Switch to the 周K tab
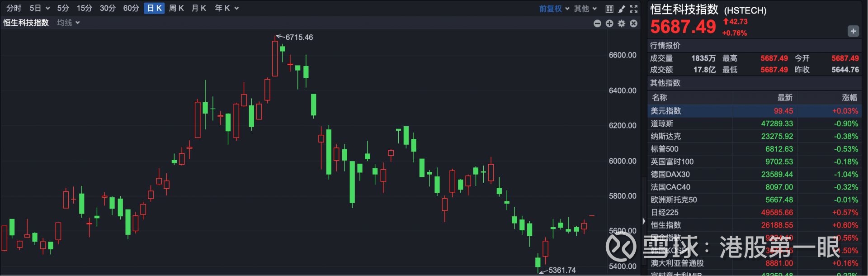The image size is (868, 276). pyautogui.click(x=176, y=8)
